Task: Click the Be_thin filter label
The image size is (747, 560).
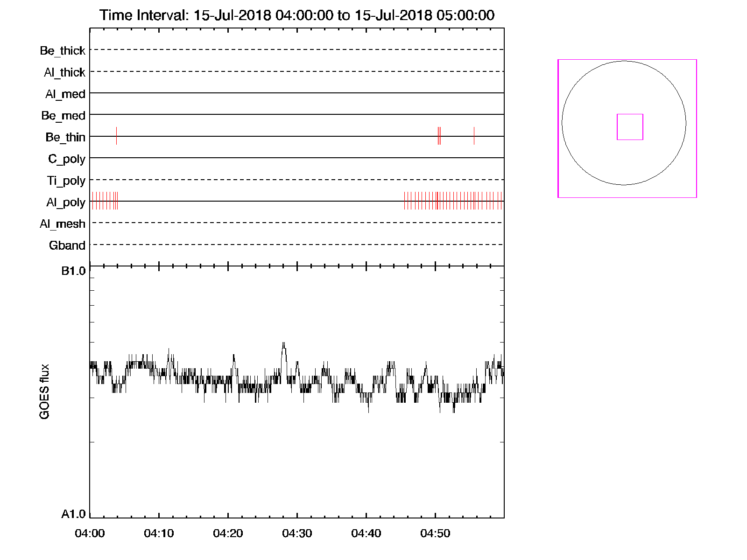Action: 65,137
